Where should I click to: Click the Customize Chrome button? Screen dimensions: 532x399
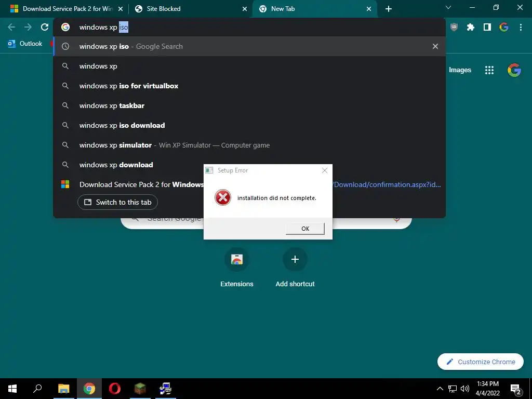point(481,362)
